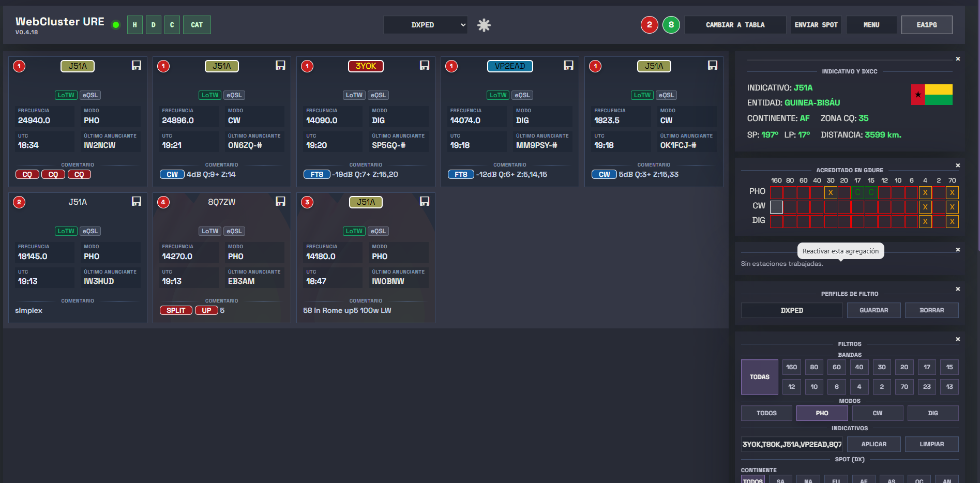The image size is (980, 483).
Task: Select the PHO mode filter
Action: tap(822, 413)
